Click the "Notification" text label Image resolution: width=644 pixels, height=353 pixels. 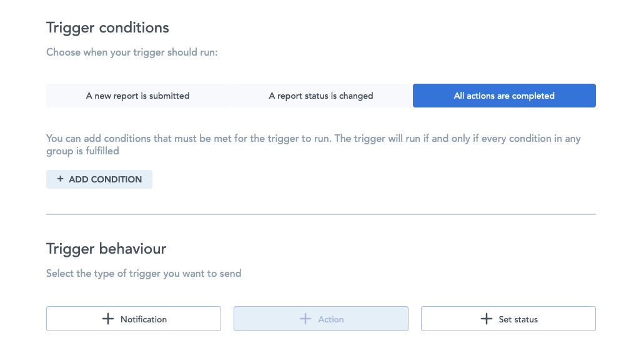pyautogui.click(x=144, y=319)
